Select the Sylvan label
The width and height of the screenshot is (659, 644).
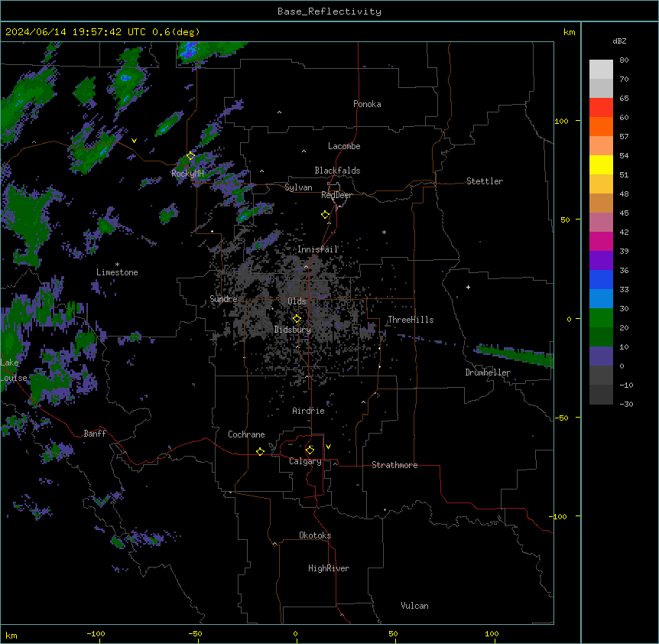click(x=298, y=187)
